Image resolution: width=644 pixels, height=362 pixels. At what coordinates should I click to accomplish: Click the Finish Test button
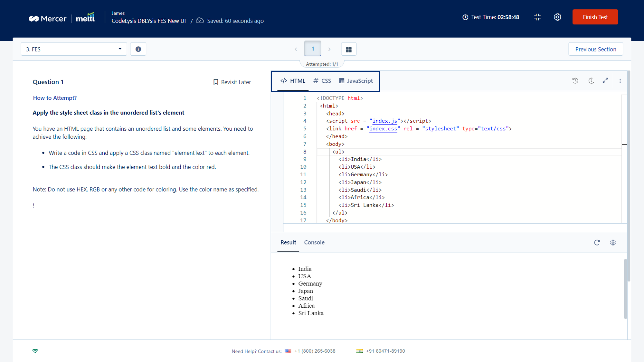point(595,17)
